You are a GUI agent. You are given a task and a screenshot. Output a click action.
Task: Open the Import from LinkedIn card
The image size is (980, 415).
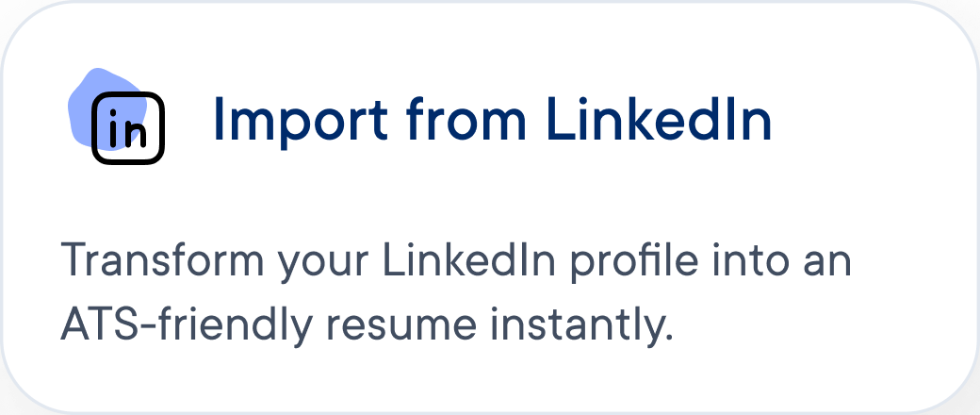click(x=490, y=207)
